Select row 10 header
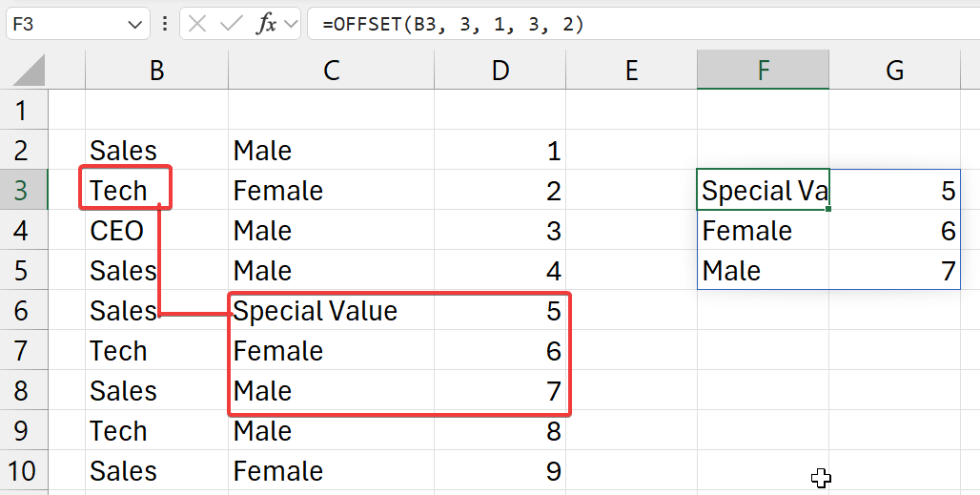980x495 pixels. 21,471
